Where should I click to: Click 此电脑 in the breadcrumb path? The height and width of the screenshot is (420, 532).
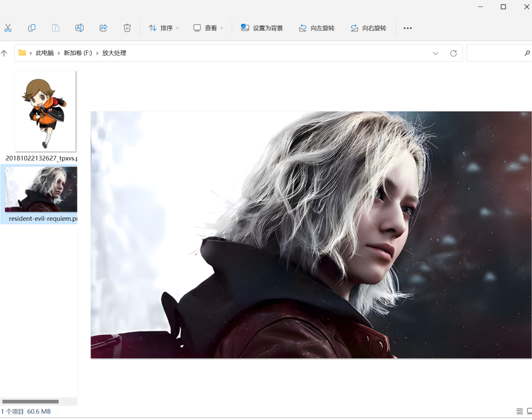tap(45, 53)
